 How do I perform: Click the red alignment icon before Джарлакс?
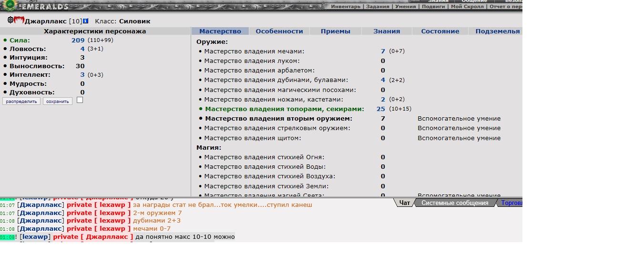tap(19, 20)
